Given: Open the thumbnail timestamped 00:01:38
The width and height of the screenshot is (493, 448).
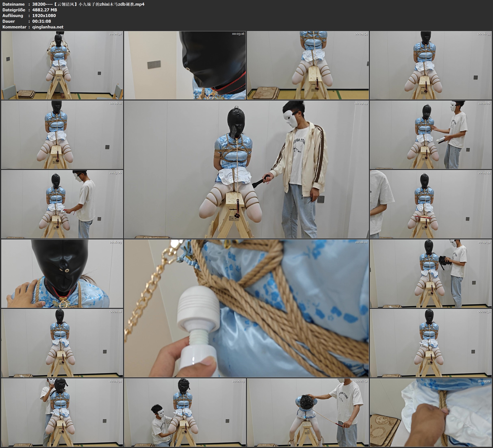Looking at the screenshot, I should pos(62,65).
